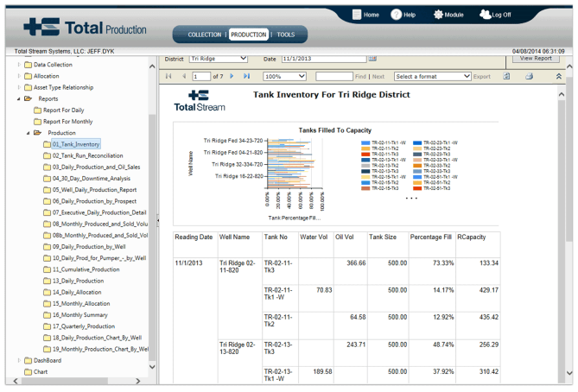Click legend swatch for TR-02-15-Tk3
The width and height of the screenshot is (578, 392).
365,188
